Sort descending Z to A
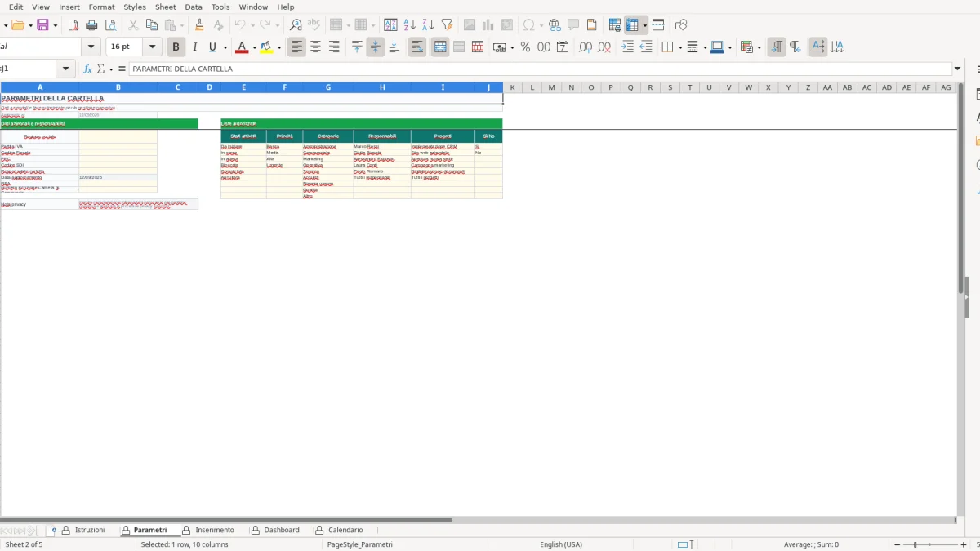The image size is (980, 551). [428, 25]
